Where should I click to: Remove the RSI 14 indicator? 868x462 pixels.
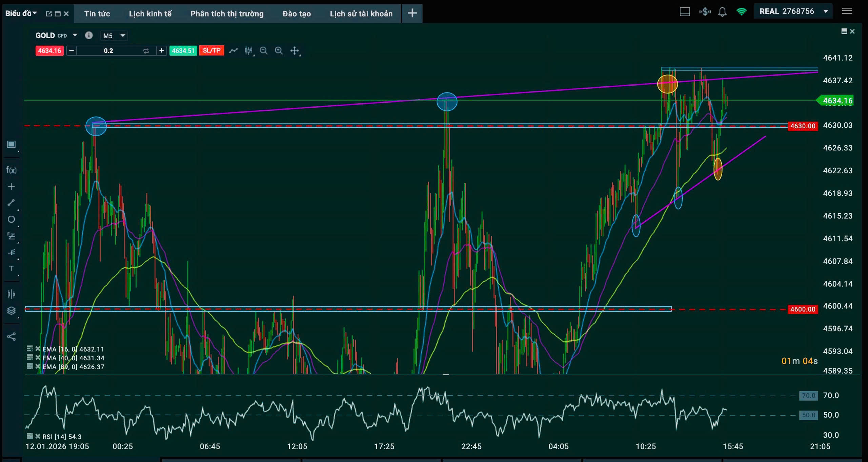(x=38, y=436)
